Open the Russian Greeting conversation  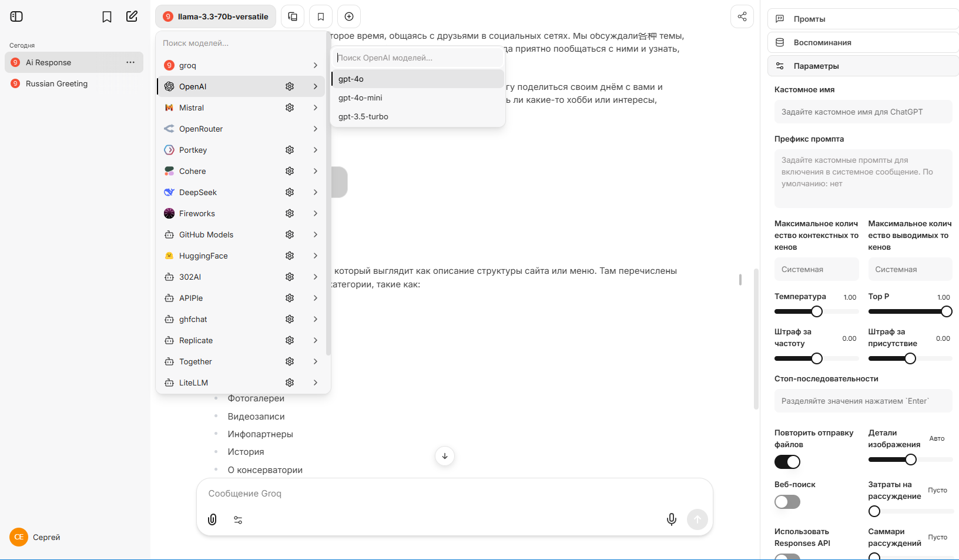click(x=74, y=83)
